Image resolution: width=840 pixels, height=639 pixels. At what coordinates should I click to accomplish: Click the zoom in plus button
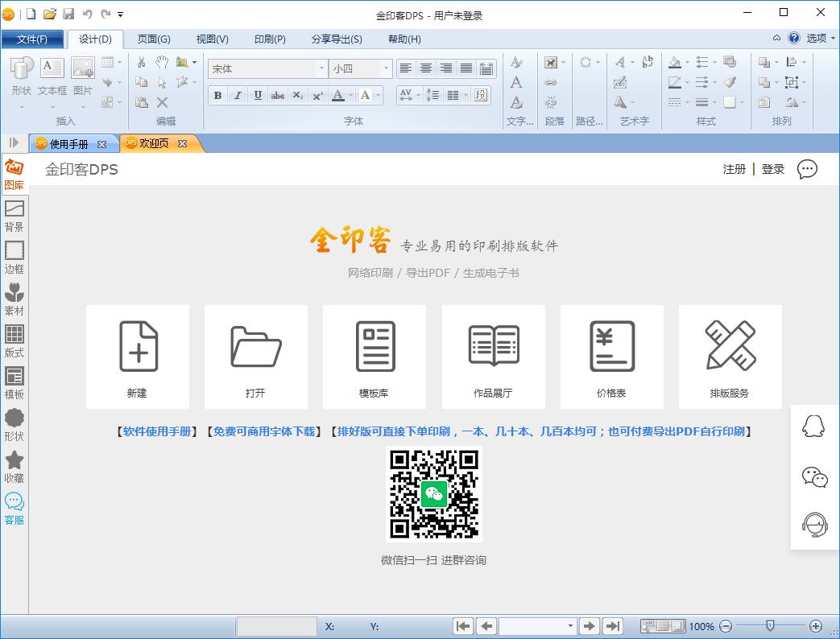815,625
